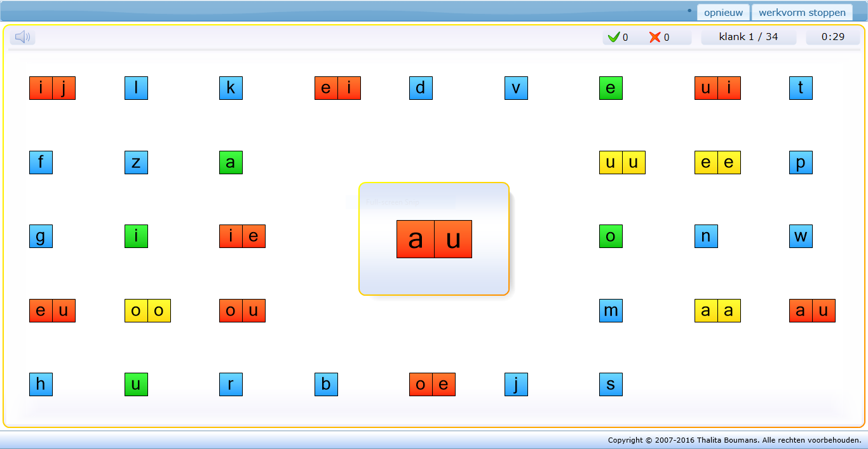Click the 'klank 1 / 34' progress counter
The height and width of the screenshot is (449, 868).
(749, 37)
